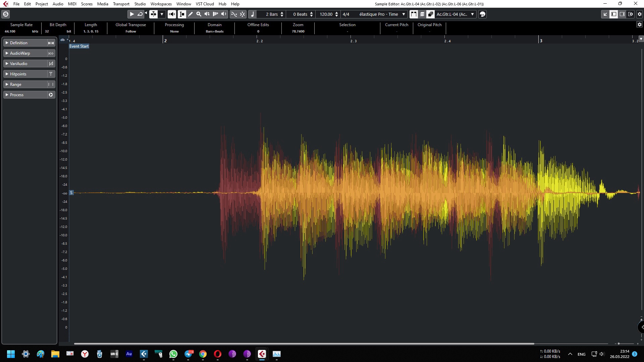Select the Range Selection tool

[x=182, y=14]
